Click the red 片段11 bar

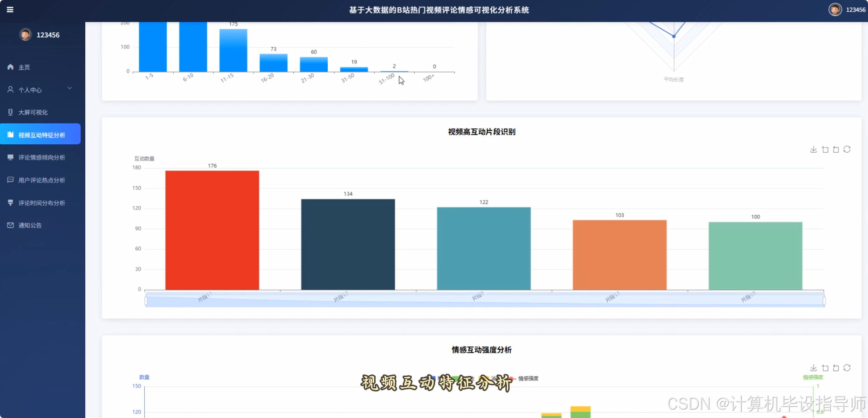(212, 230)
